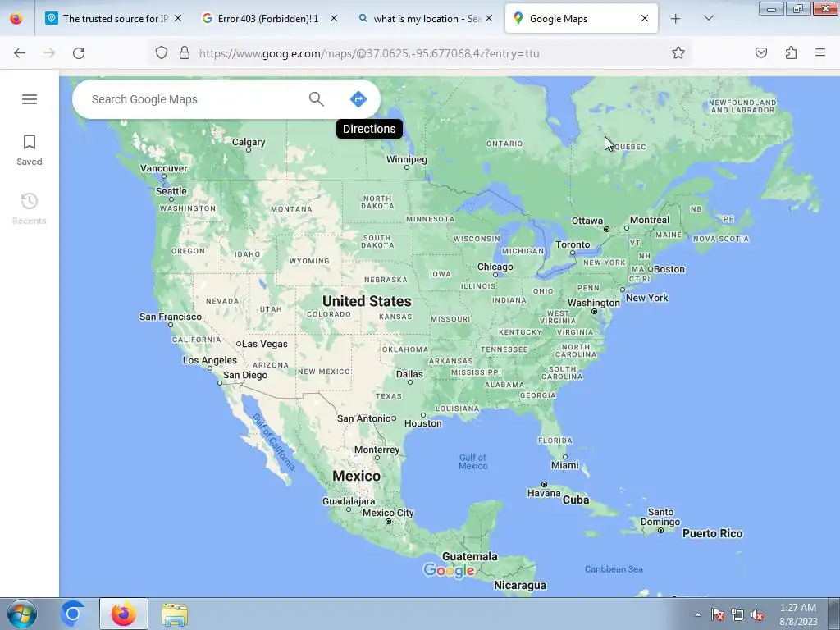Open the Recents panel

[30, 209]
